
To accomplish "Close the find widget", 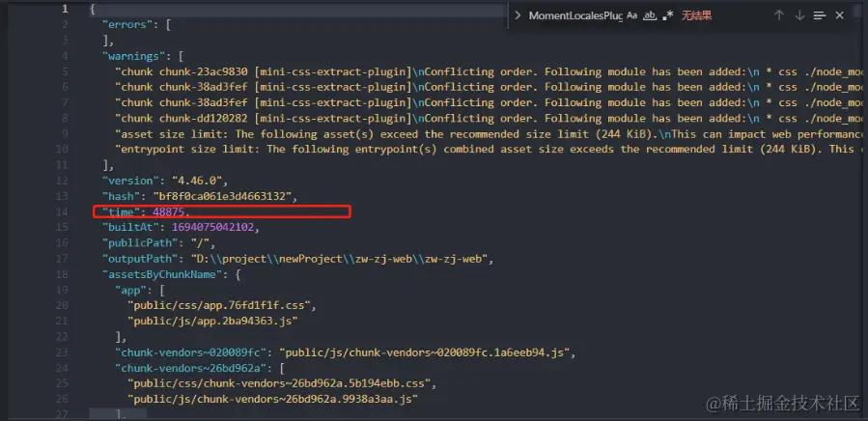I will click(x=839, y=15).
